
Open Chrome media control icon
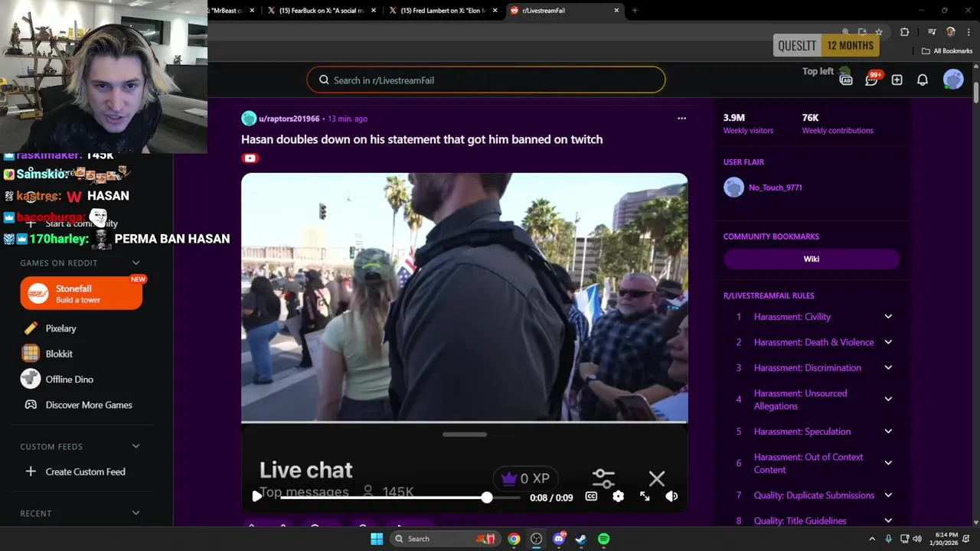932,32
